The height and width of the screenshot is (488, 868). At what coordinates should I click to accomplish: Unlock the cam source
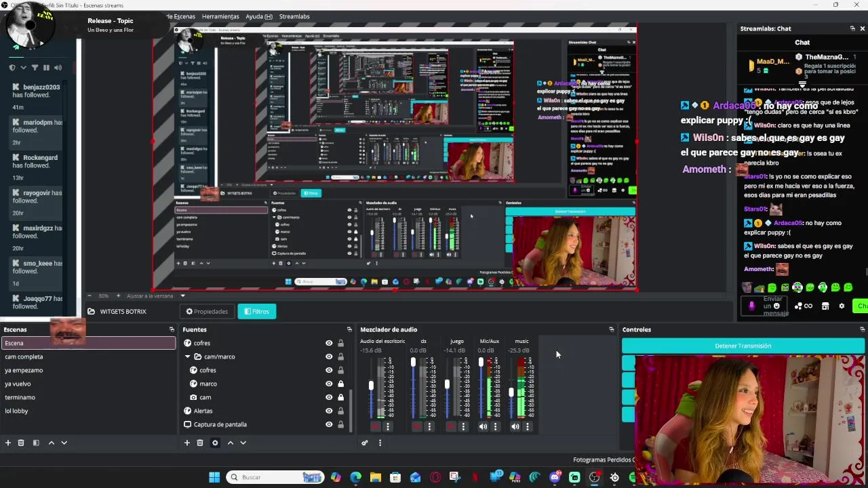point(340,397)
